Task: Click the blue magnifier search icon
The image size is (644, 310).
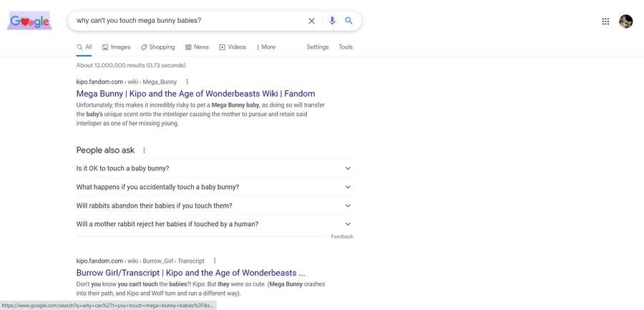Action: pos(348,21)
